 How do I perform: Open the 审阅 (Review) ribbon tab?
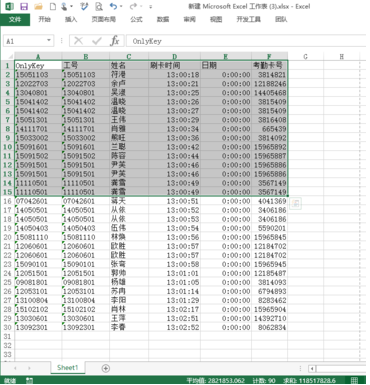coord(189,19)
